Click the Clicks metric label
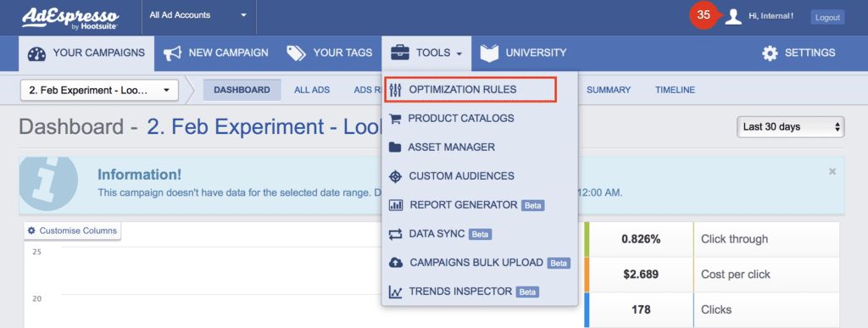This screenshot has width=868, height=328. [x=716, y=309]
